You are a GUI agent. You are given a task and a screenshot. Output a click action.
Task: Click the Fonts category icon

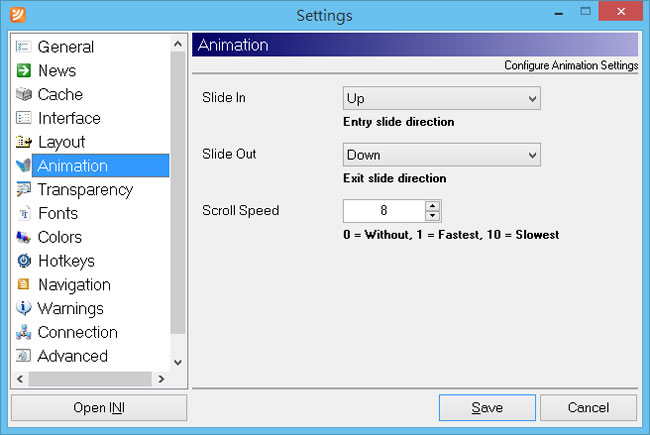click(x=23, y=213)
